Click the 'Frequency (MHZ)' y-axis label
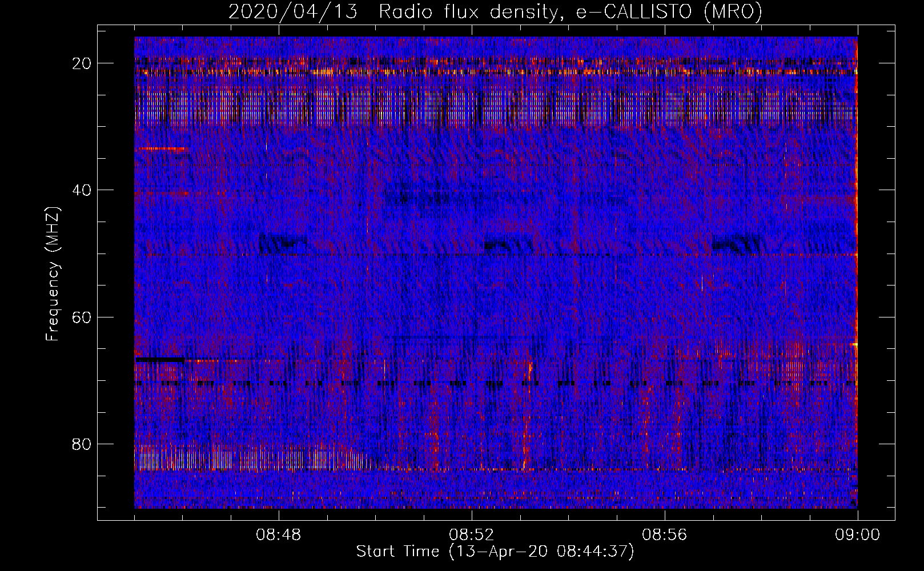The width and height of the screenshot is (924, 571). pyautogui.click(x=53, y=274)
